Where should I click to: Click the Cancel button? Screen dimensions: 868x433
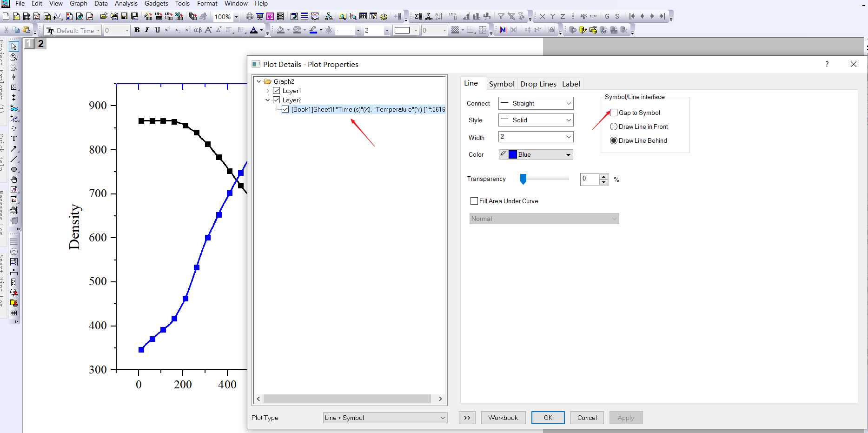[x=587, y=418]
